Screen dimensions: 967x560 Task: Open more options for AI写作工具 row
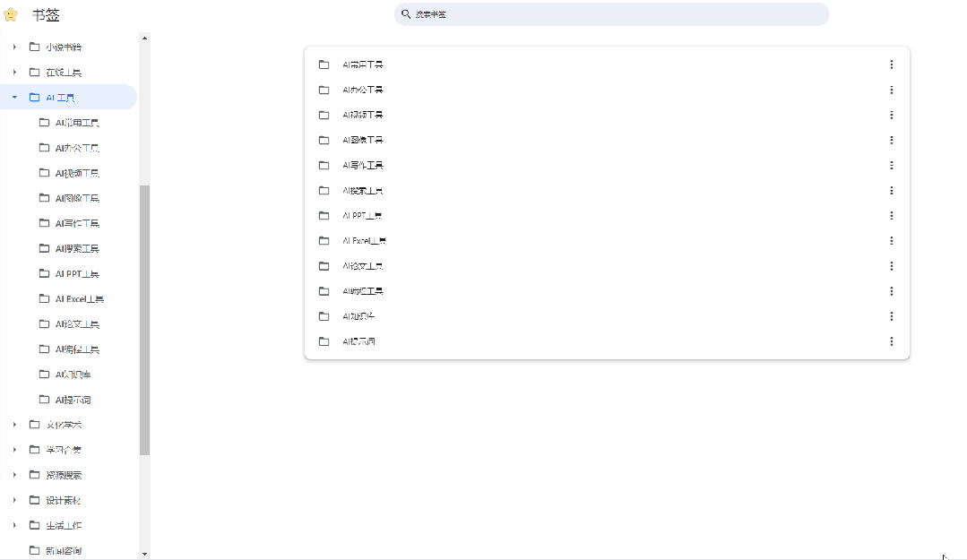[891, 165]
